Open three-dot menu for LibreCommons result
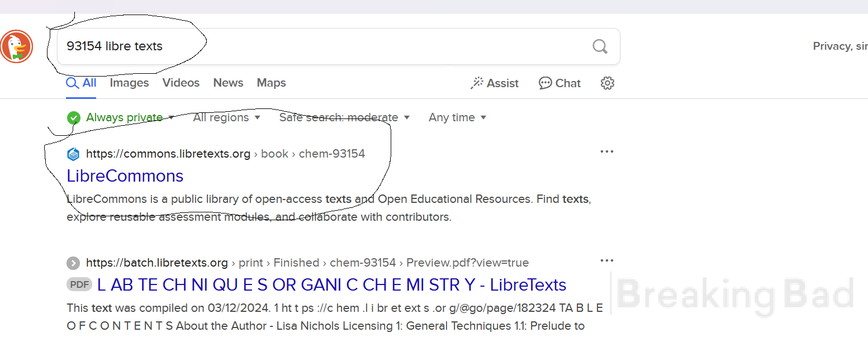The width and height of the screenshot is (868, 337). click(x=607, y=151)
